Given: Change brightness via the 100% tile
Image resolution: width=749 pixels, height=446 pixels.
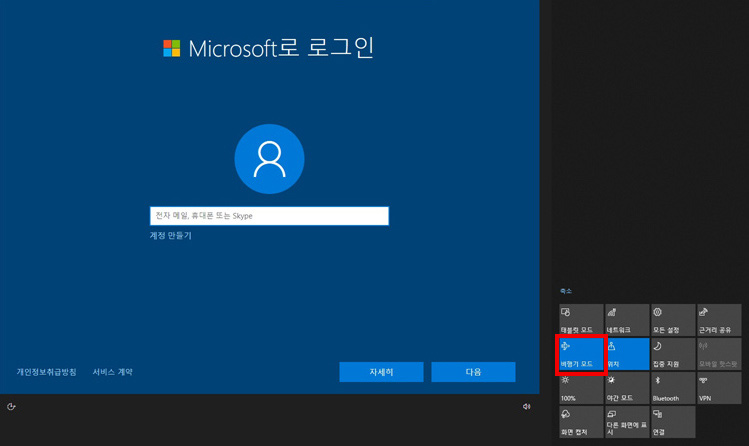Looking at the screenshot, I should click(581, 388).
